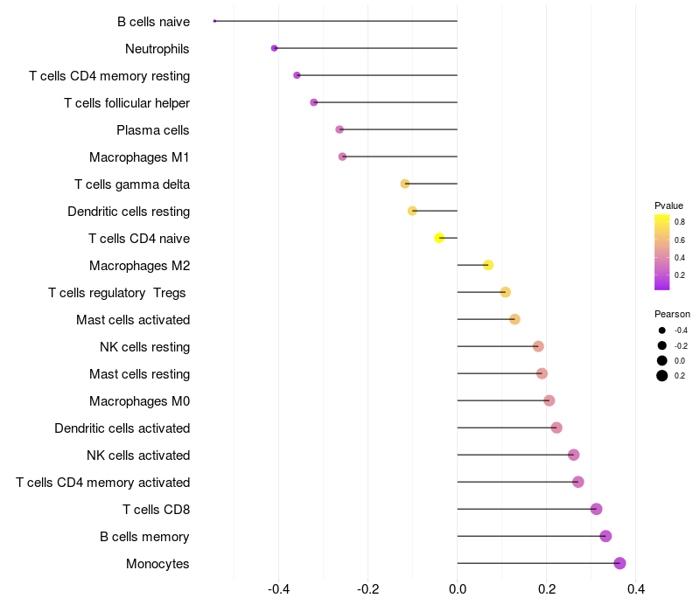Screen dimensions: 700x612
Task: Click the Monocytes data point dot
Action: pyautogui.click(x=619, y=563)
